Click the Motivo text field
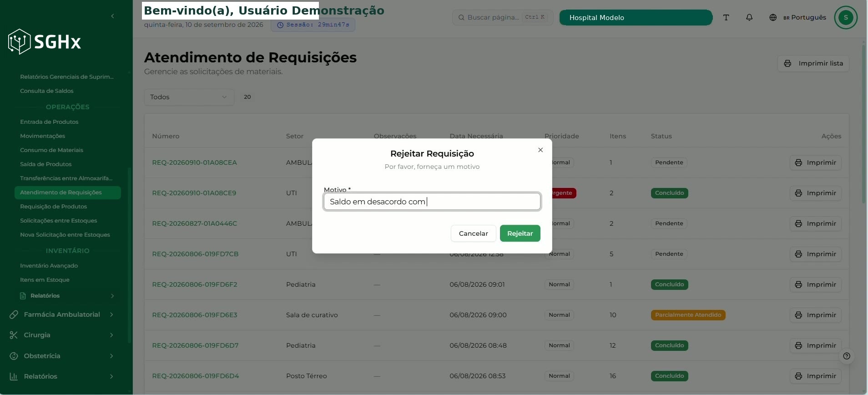Screen dimensions: 868x395 [432, 202]
